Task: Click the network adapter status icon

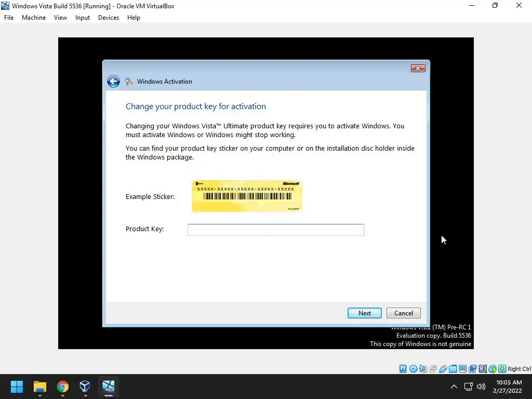Action: tap(433, 369)
